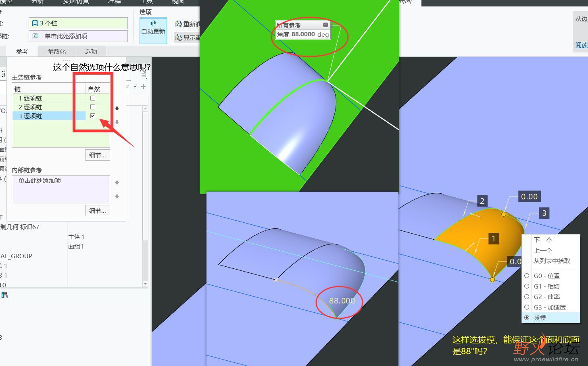Click 细节... button under internal chain references

tap(98, 211)
